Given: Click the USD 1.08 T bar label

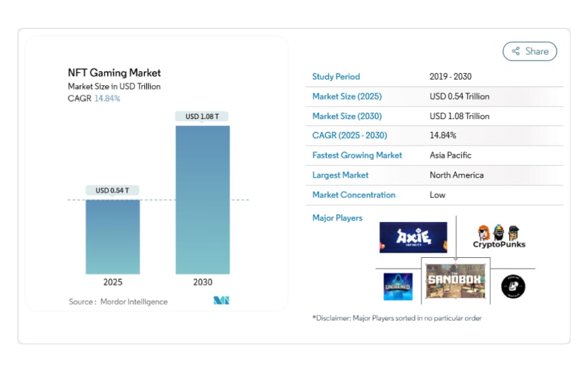Looking at the screenshot, I should tap(203, 117).
